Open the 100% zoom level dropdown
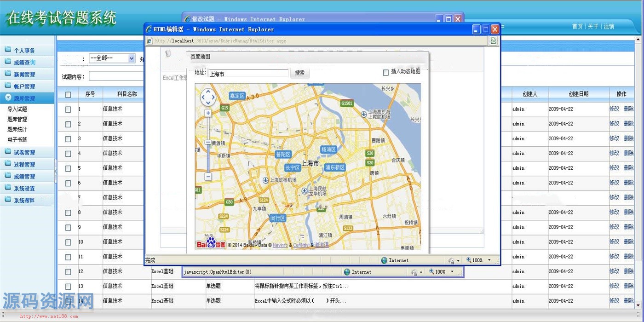This screenshot has height=322, width=644. (x=489, y=260)
